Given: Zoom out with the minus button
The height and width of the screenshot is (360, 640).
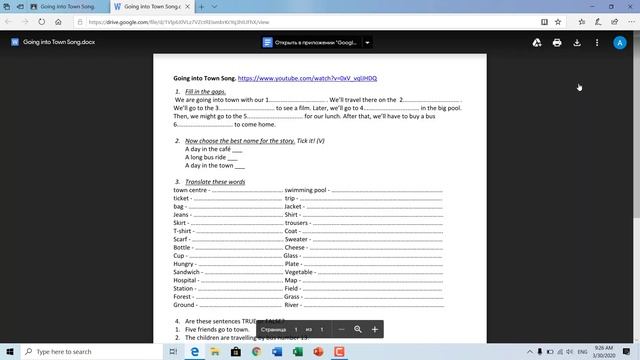Looking at the screenshot, I should click(341, 329).
